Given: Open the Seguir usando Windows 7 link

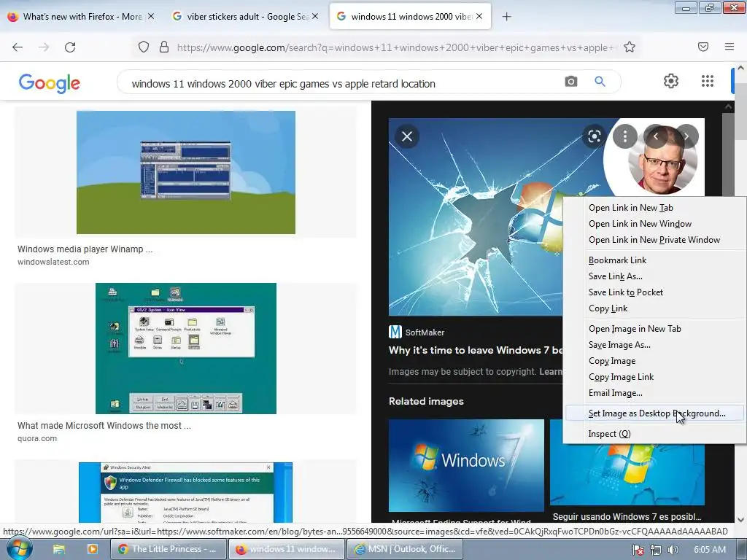Looking at the screenshot, I should point(627,517).
